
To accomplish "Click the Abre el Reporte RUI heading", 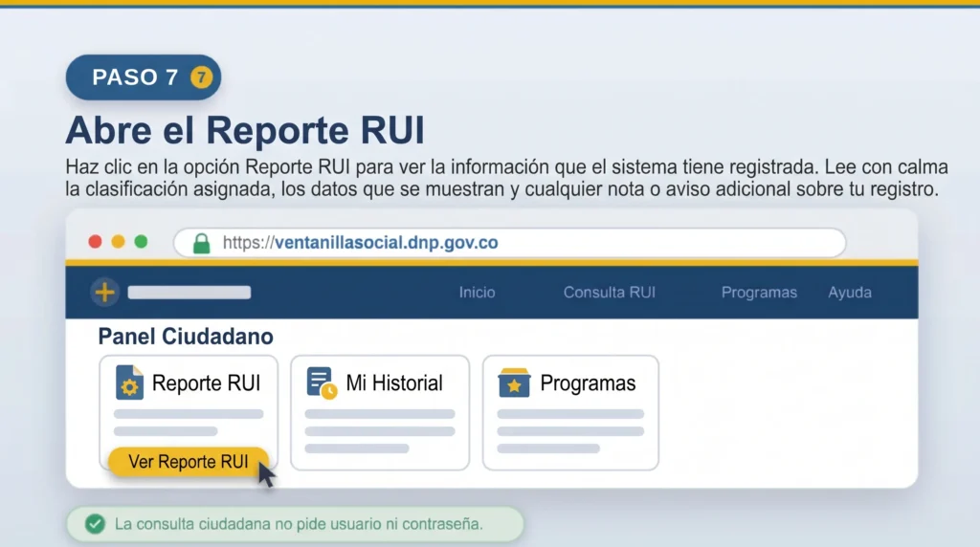I will tap(245, 130).
